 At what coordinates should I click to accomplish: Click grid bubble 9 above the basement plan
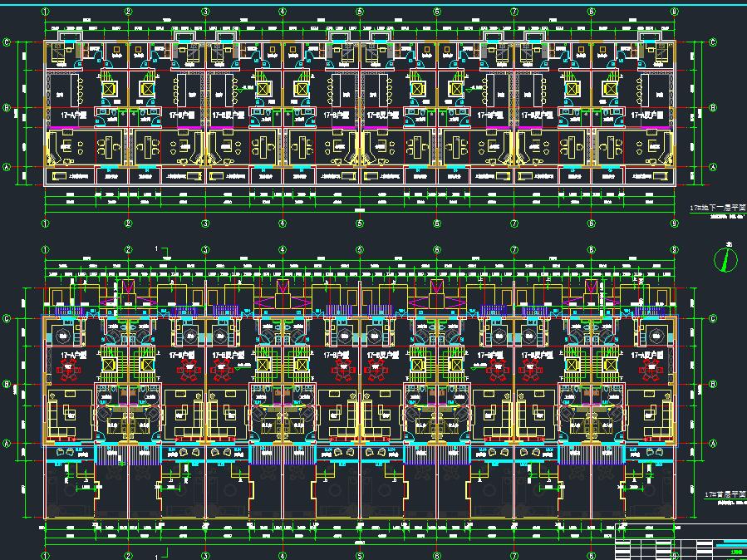click(x=675, y=12)
